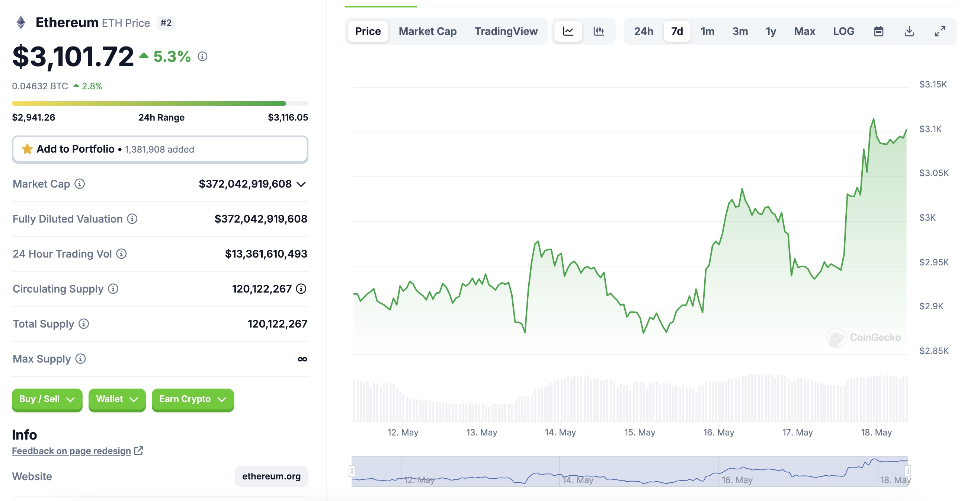This screenshot has height=501, width=980.
Task: Show Market Cap info tooltip icon
Action: tap(80, 184)
